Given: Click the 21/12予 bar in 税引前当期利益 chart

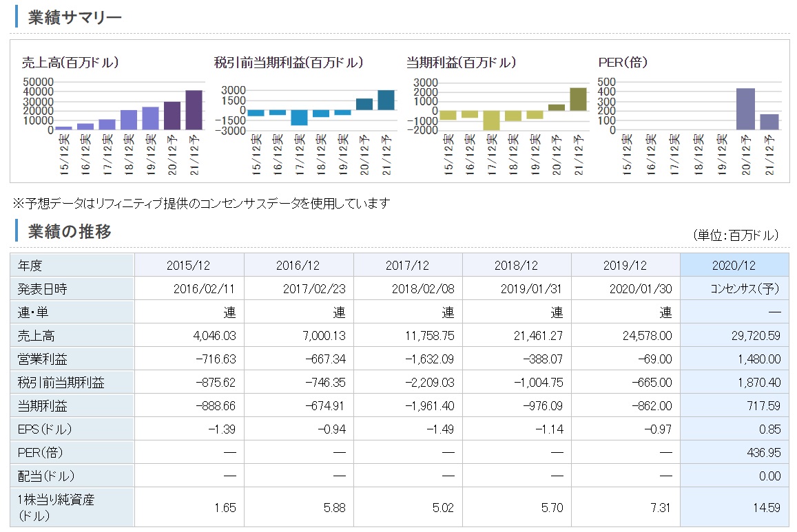Looking at the screenshot, I should pyautogui.click(x=386, y=100).
